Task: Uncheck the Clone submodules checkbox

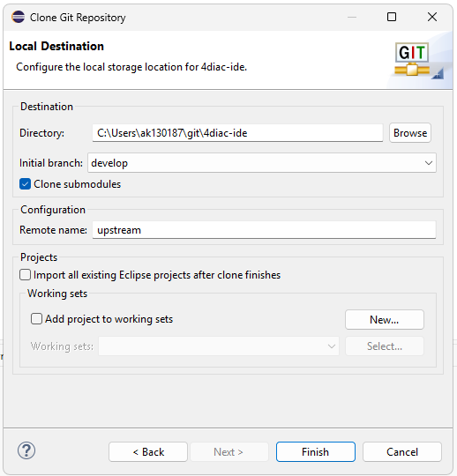Action: (x=25, y=184)
